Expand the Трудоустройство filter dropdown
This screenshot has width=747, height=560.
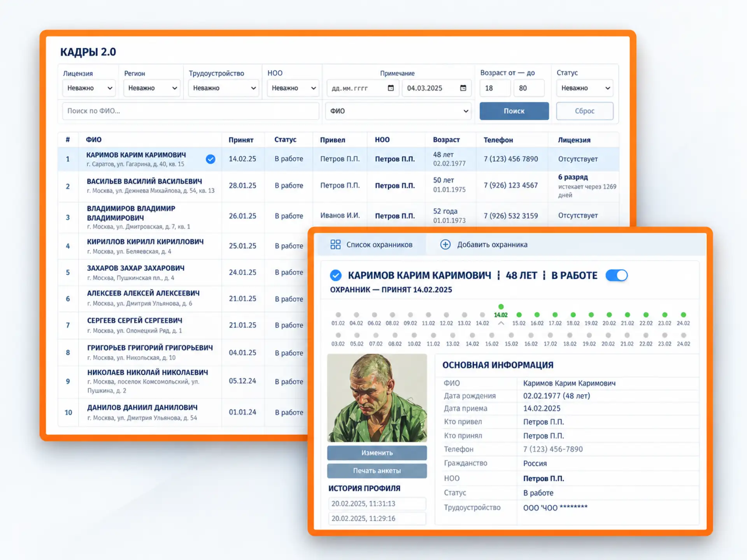tap(224, 88)
